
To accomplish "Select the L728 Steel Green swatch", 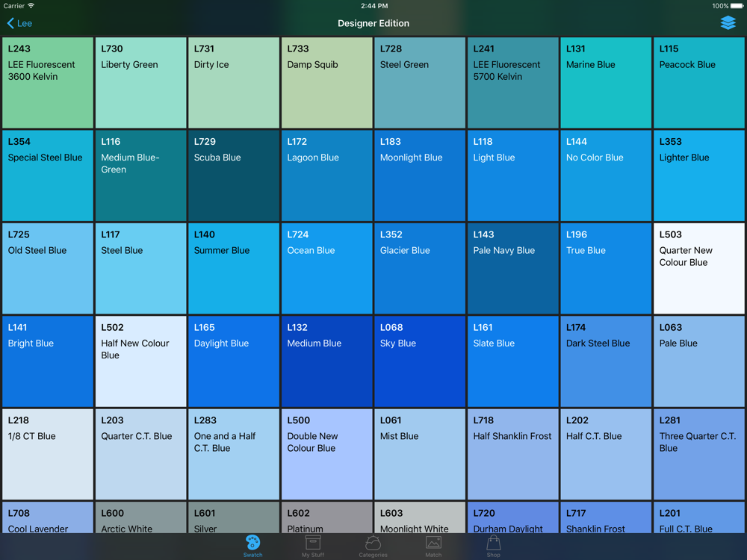I will tap(420, 82).
